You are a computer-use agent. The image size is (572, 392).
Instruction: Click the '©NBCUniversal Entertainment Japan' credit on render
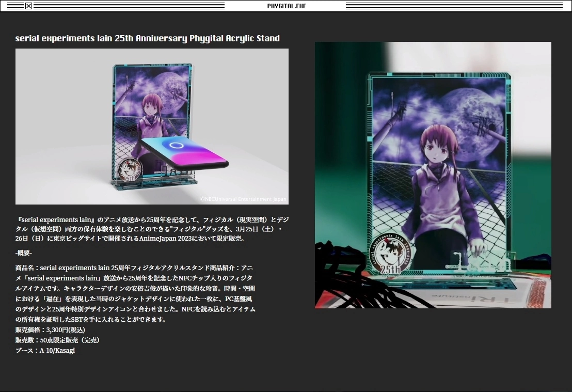pos(243,199)
